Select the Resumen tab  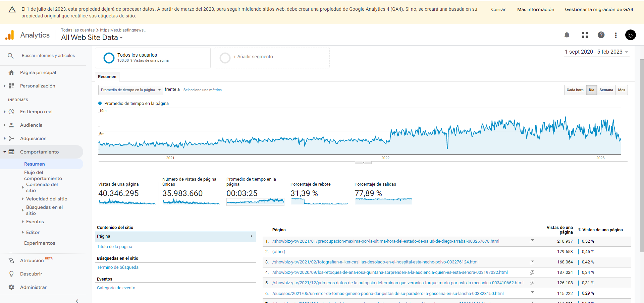(107, 77)
